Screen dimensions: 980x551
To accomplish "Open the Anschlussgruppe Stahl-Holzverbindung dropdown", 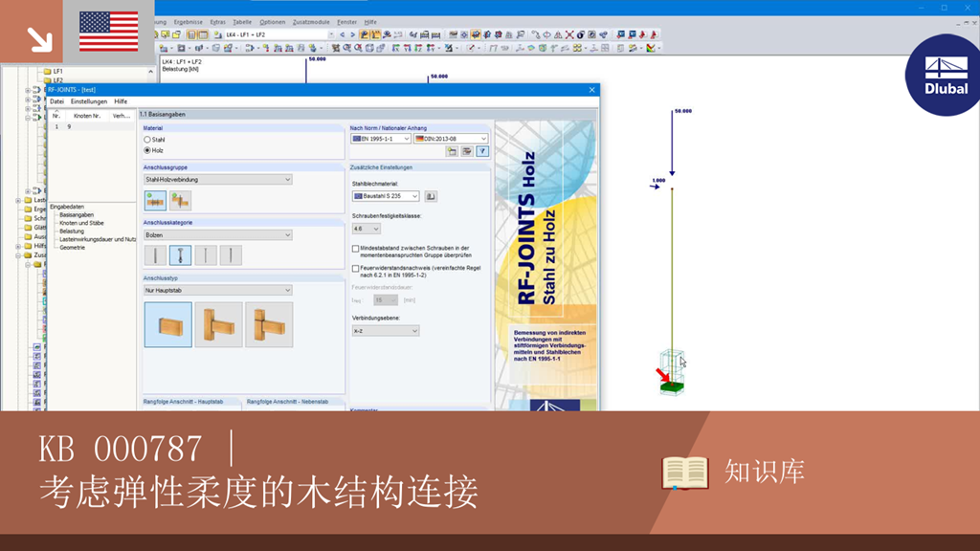I will click(217, 180).
